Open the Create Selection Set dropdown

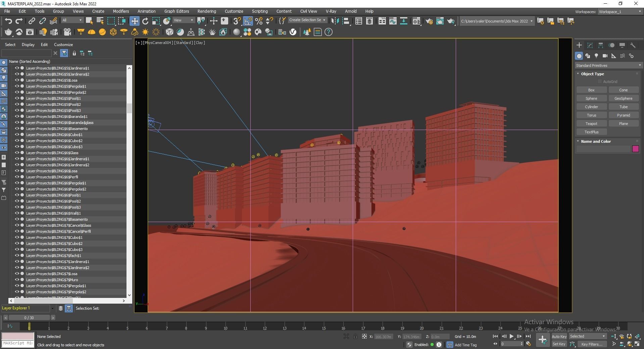[x=307, y=20]
